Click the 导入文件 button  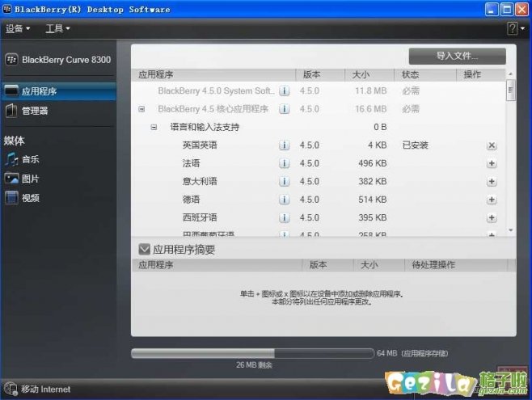[457, 56]
